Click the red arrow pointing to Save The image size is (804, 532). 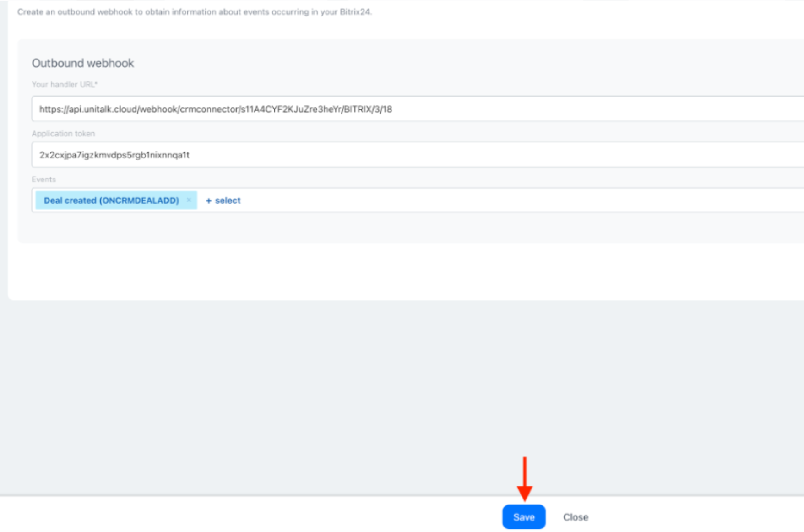click(x=525, y=478)
